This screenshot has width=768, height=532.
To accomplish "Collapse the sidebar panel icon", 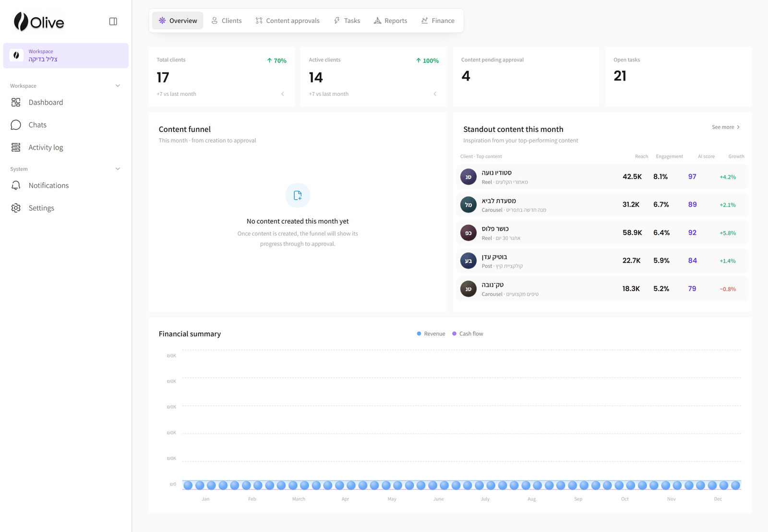I will click(113, 22).
